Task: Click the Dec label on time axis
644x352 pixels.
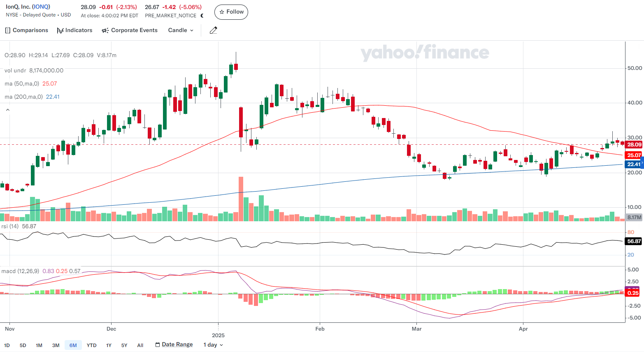Action: (111, 329)
